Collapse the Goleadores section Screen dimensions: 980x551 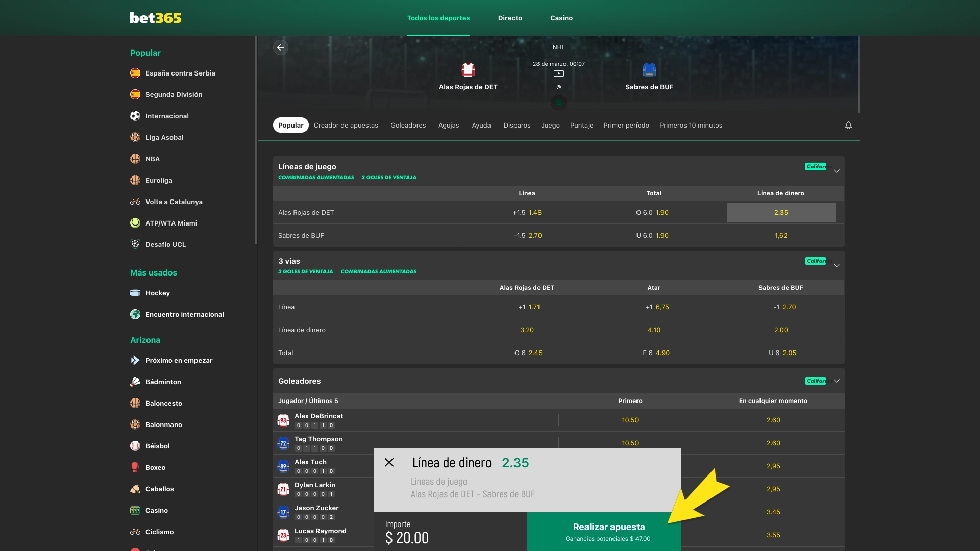tap(836, 381)
